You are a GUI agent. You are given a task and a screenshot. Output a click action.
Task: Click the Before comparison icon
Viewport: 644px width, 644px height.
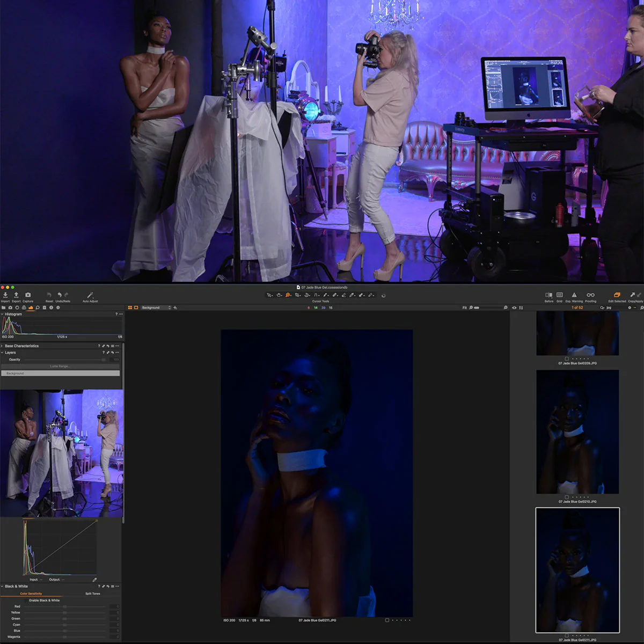(548, 295)
